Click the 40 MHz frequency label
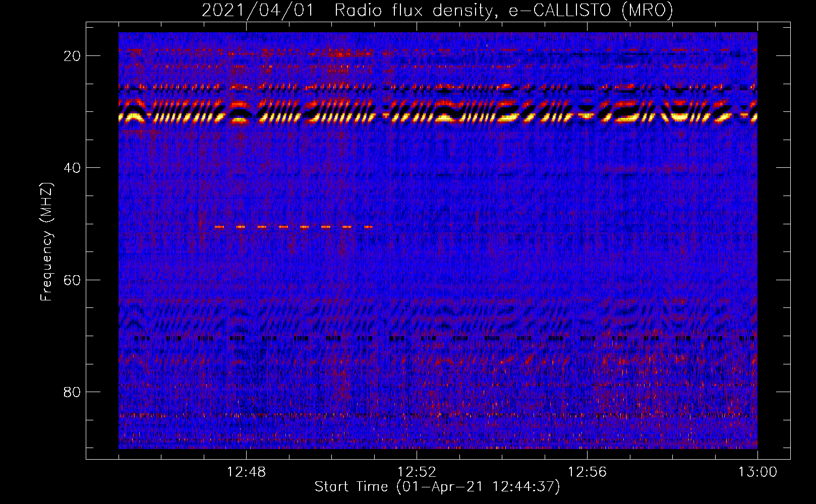Viewport: 816px width, 504px height. [73, 168]
